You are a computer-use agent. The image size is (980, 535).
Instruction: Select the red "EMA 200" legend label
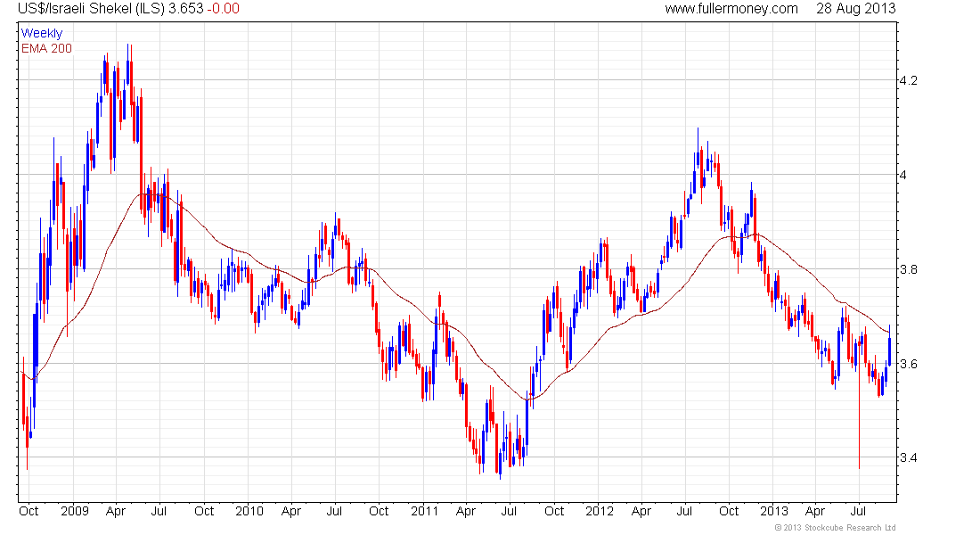[47, 48]
